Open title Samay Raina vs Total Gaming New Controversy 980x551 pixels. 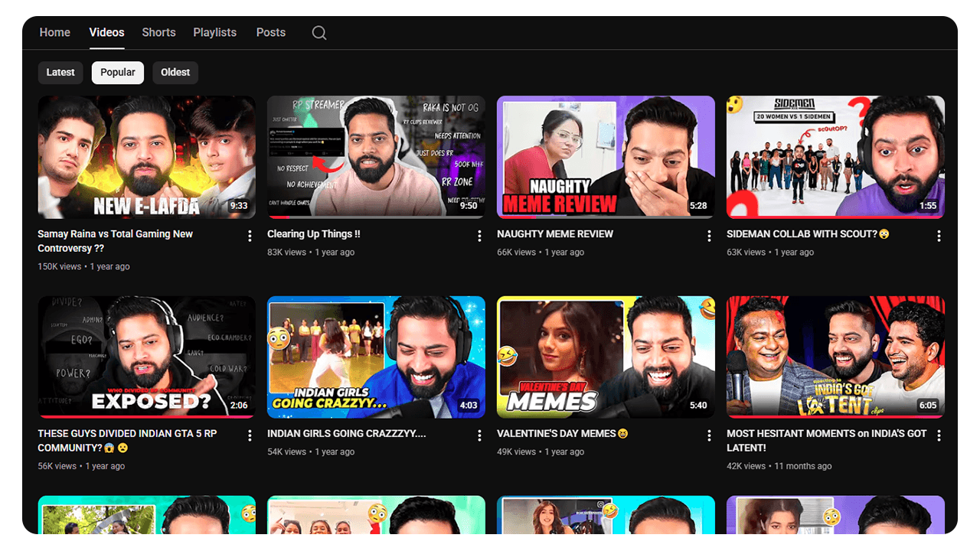tap(115, 241)
